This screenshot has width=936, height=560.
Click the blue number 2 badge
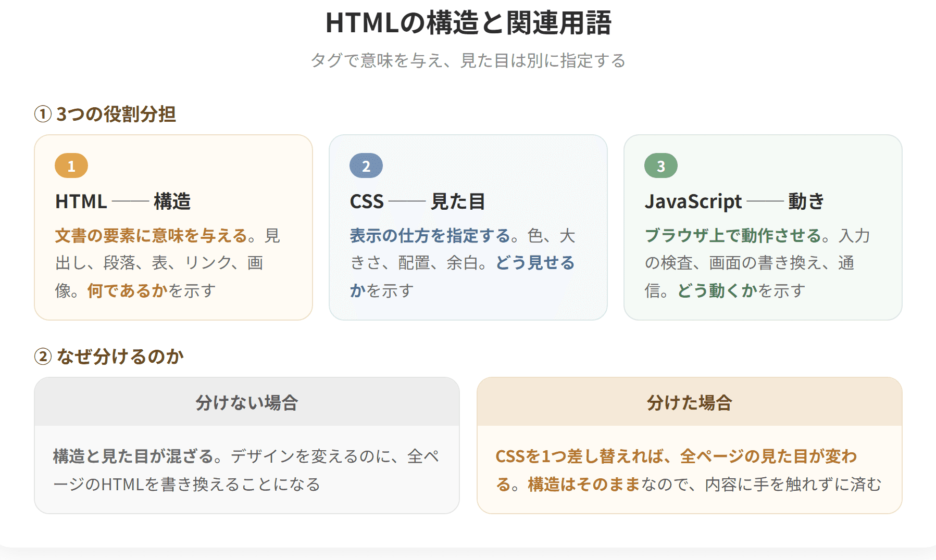click(x=366, y=166)
